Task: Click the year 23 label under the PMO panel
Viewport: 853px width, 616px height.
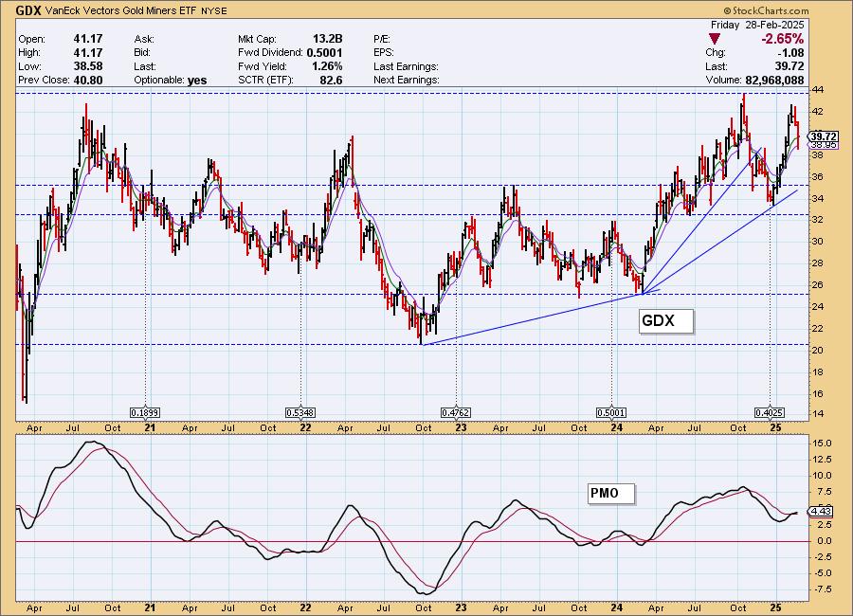Action: tap(461, 607)
